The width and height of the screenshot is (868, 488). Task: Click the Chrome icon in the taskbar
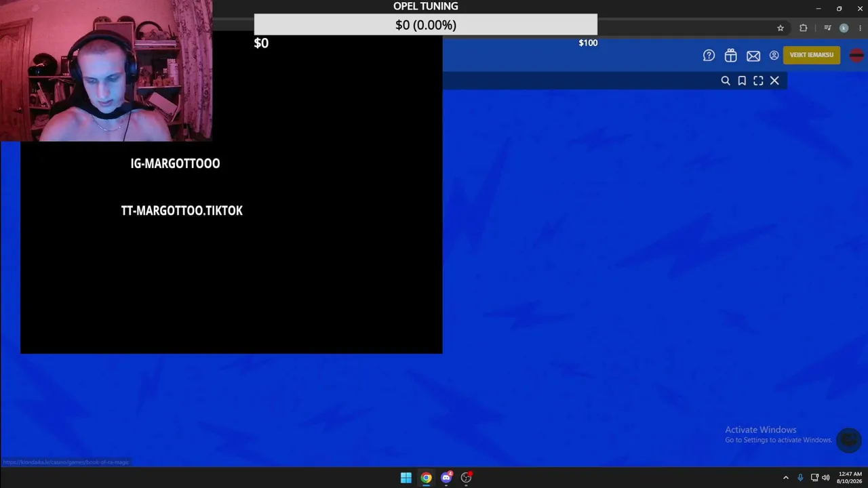(x=426, y=478)
